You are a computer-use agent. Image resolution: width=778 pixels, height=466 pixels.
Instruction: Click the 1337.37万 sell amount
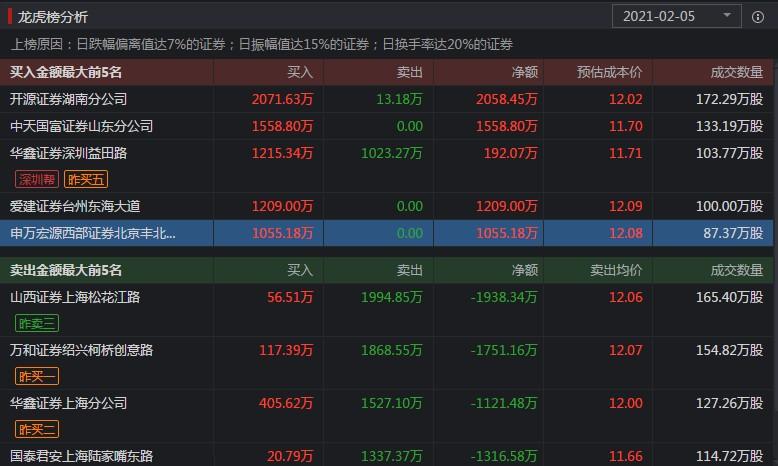(x=391, y=456)
